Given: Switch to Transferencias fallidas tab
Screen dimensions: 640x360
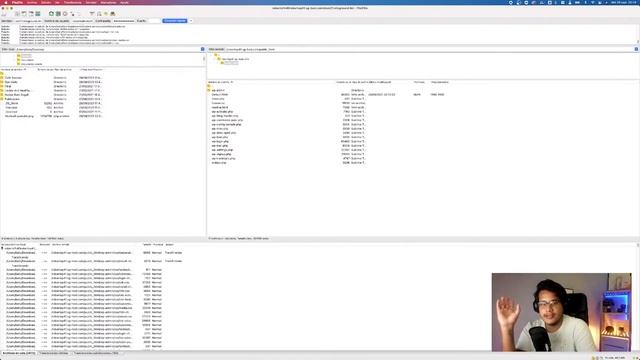Looking at the screenshot, I should tap(54, 353).
